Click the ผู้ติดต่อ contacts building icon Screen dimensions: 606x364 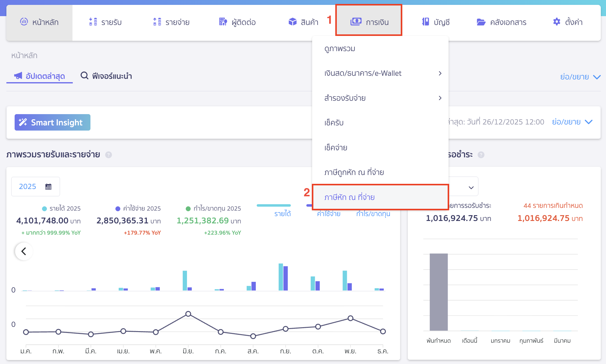click(223, 22)
